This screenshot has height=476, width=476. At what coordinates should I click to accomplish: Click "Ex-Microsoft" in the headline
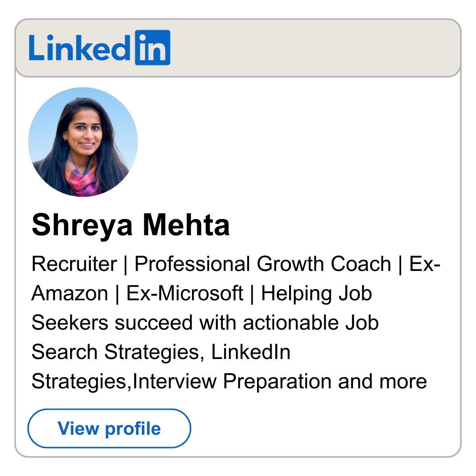point(184,294)
